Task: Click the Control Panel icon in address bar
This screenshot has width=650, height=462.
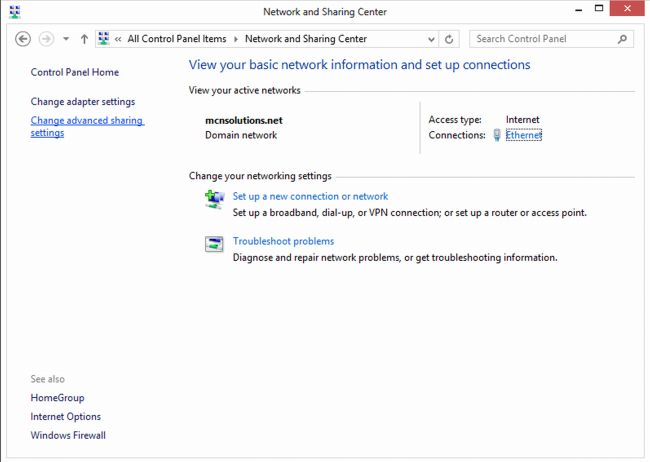Action: coord(104,39)
